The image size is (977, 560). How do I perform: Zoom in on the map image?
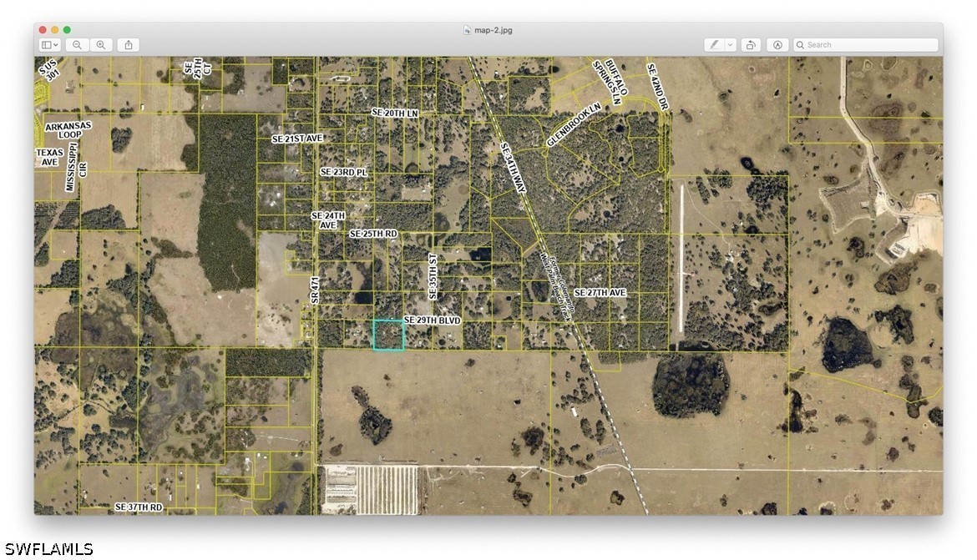coord(101,45)
